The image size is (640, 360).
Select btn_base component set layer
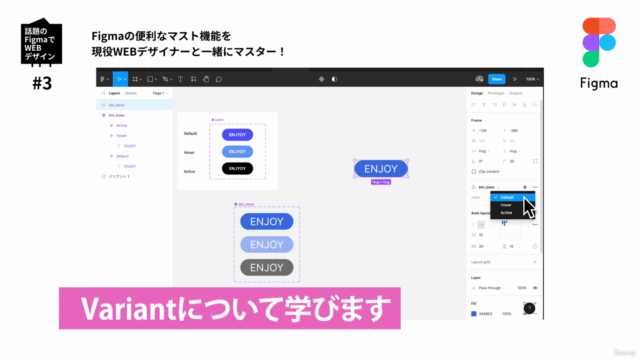(x=135, y=115)
